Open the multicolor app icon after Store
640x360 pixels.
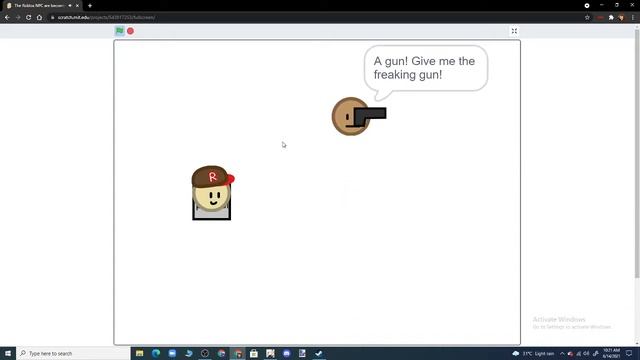coord(270,353)
